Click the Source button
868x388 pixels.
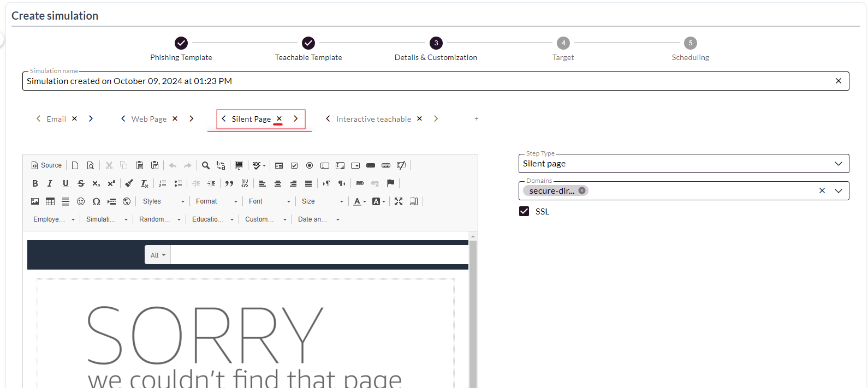(46, 165)
